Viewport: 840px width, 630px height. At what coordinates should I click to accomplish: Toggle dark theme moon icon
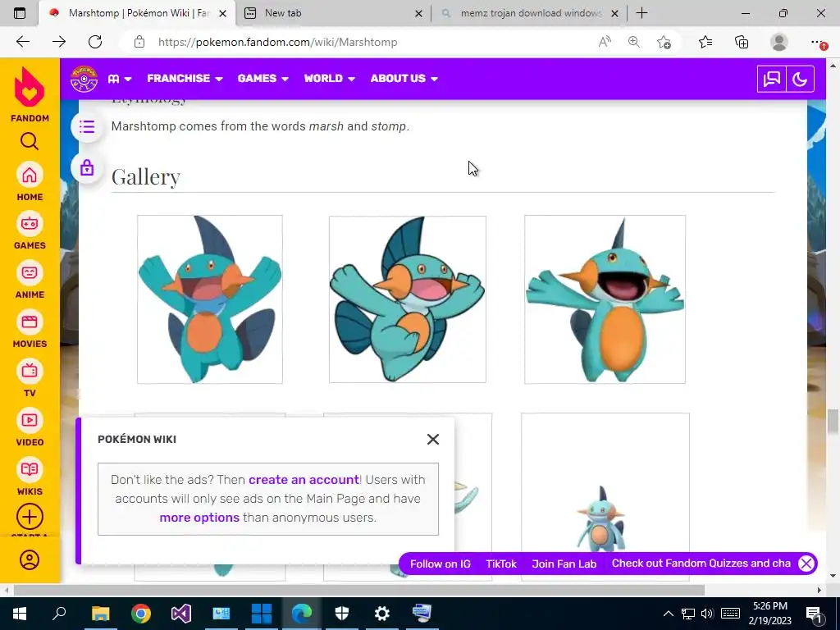tap(800, 80)
